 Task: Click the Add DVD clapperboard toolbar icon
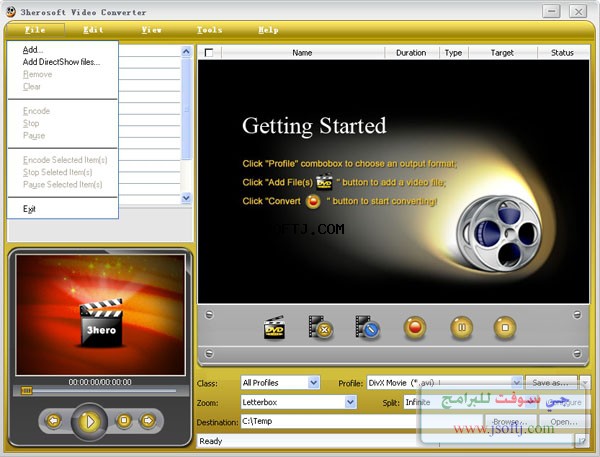coord(274,328)
